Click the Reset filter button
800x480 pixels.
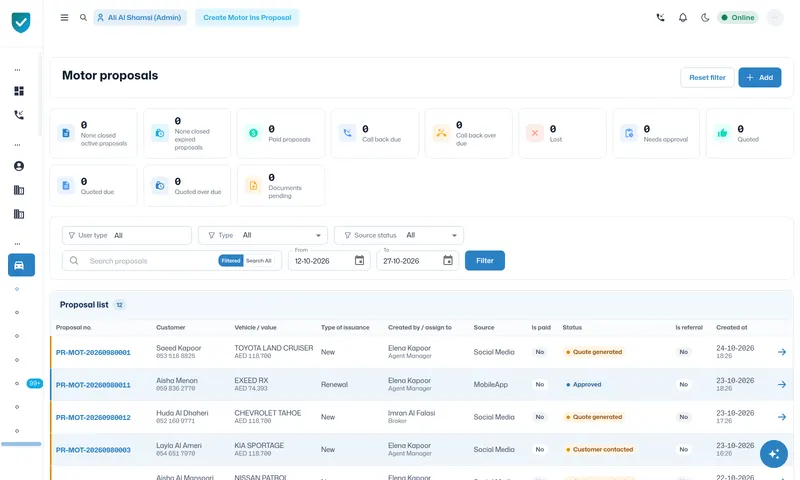click(707, 78)
